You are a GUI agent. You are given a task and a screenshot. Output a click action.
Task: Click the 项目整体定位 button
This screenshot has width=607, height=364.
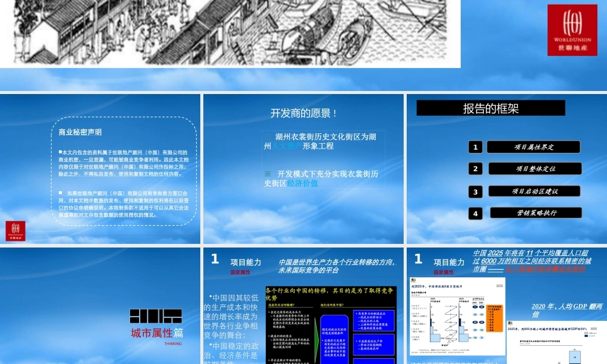tap(535, 169)
